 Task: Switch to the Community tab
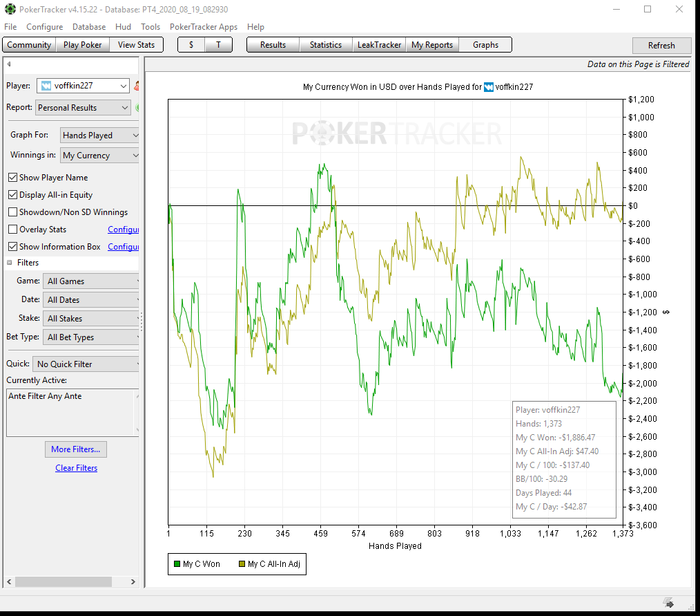point(29,45)
